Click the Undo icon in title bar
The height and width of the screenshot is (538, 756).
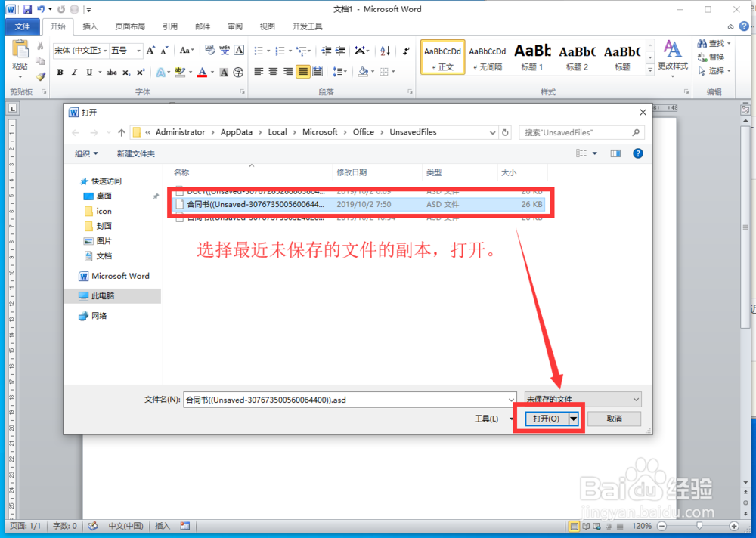41,9
